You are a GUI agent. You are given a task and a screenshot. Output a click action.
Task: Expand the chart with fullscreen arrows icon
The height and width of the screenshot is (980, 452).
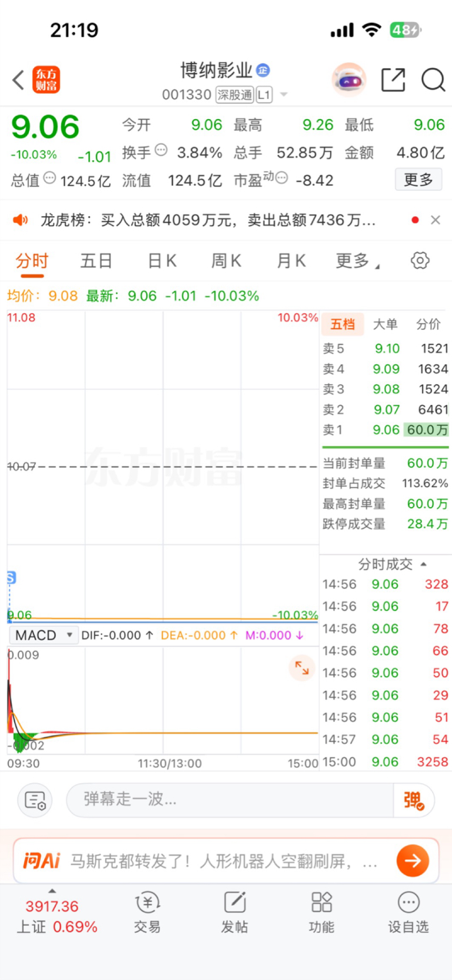302,668
